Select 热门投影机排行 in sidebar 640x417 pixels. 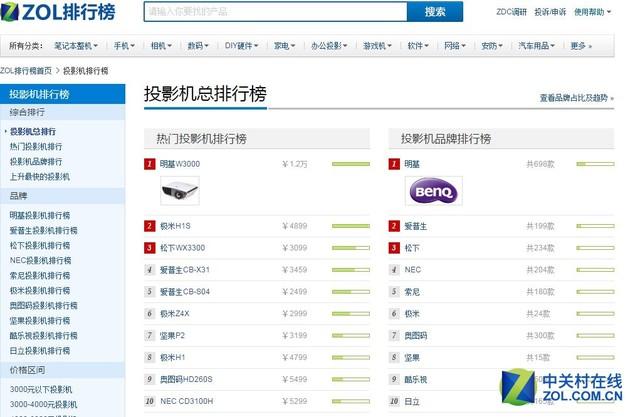tap(36, 146)
